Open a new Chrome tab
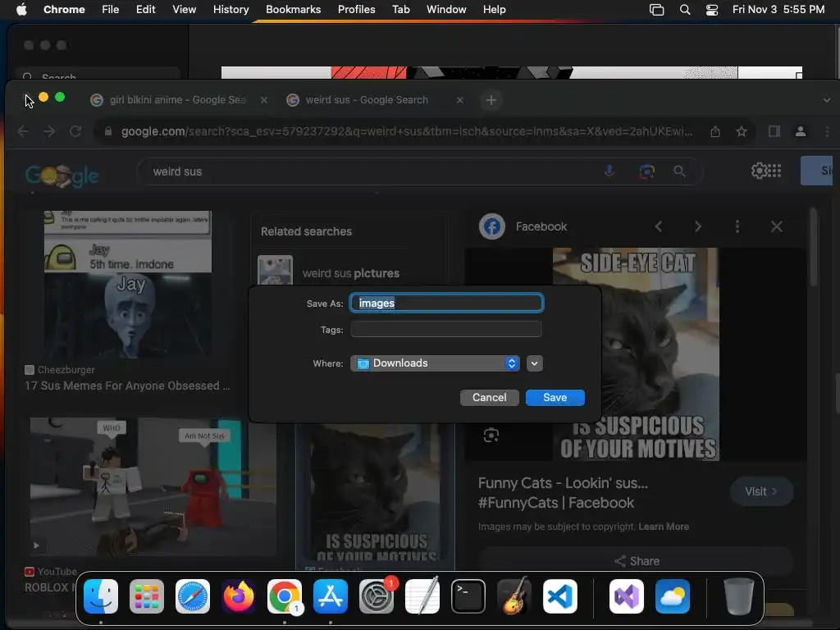Screen dimensions: 840x630 tap(491, 100)
